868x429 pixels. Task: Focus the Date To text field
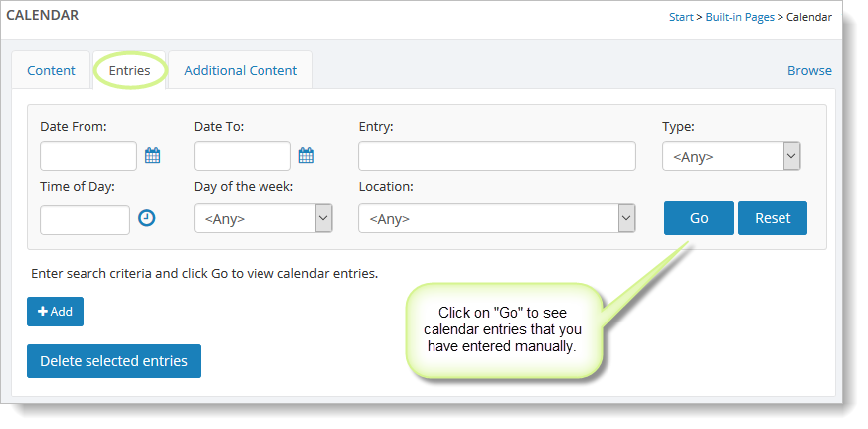pos(243,156)
